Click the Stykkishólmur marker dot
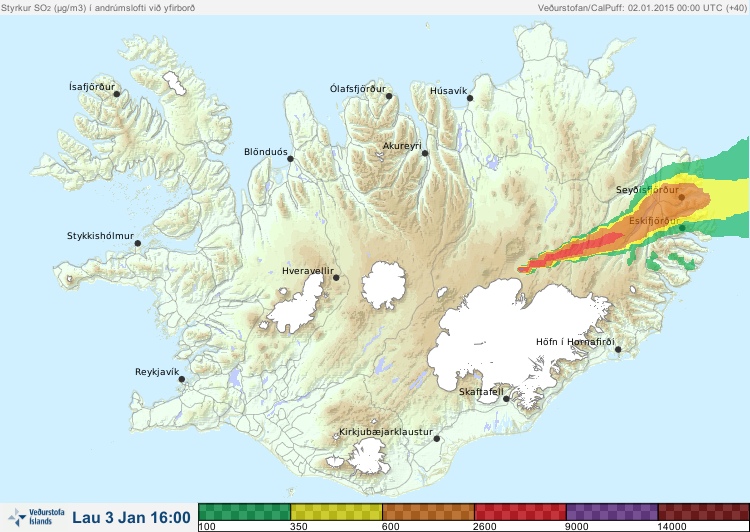 (x=138, y=244)
